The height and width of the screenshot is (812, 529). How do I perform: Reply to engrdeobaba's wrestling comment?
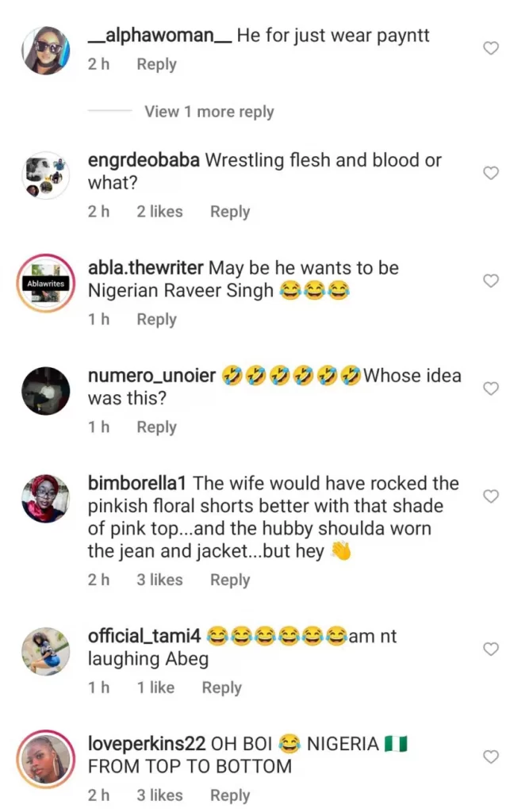coord(230,212)
